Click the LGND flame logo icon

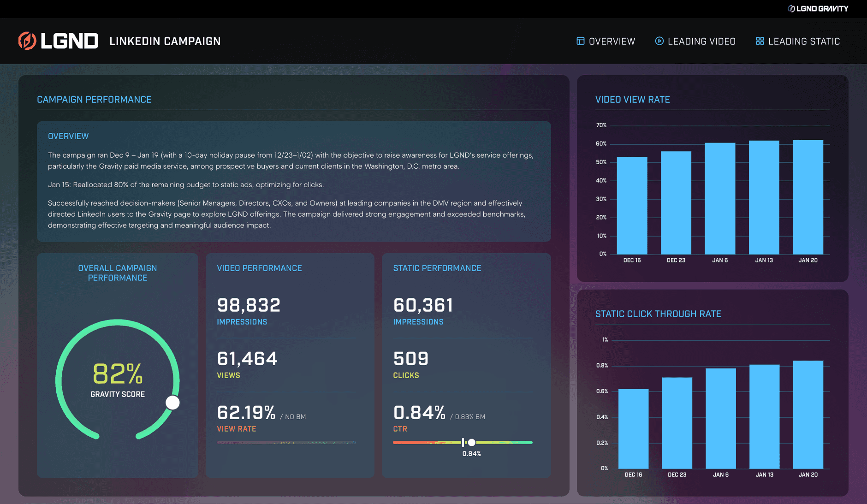[x=27, y=41]
